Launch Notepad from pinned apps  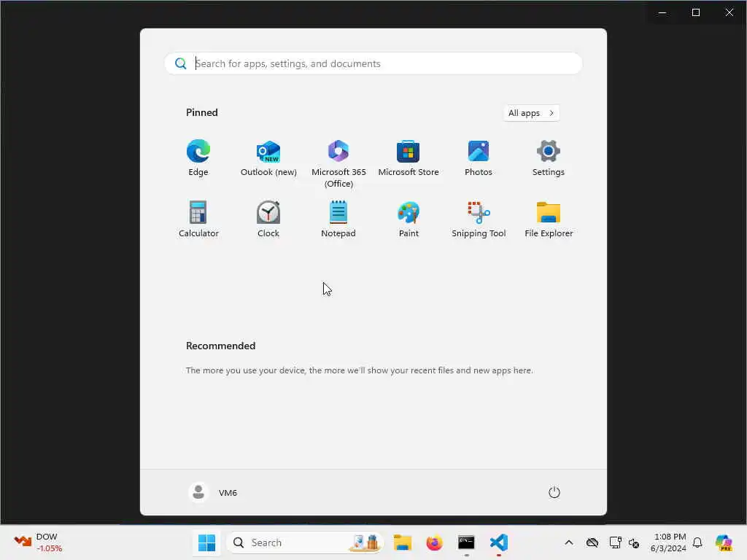pos(338,219)
